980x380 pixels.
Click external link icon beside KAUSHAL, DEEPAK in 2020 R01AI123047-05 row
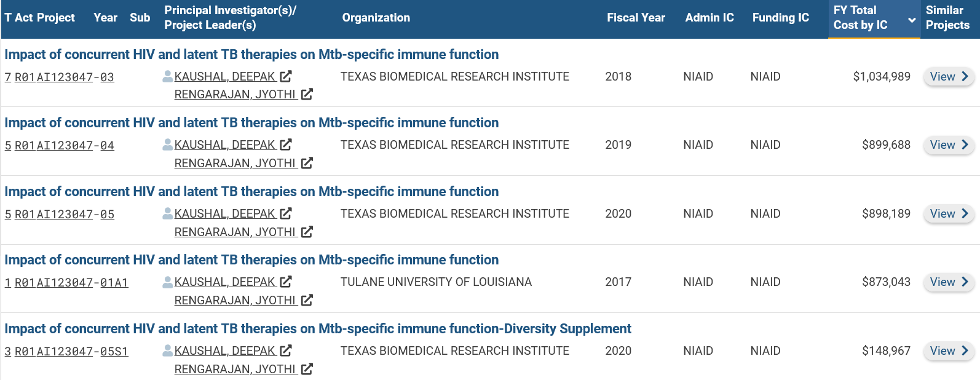[285, 213]
